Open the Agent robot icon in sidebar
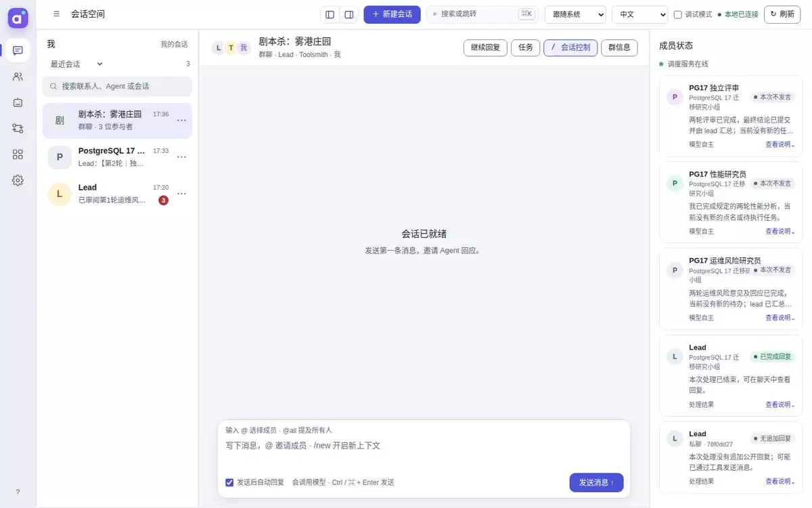Screen dimensions: 812x508 point(18,102)
